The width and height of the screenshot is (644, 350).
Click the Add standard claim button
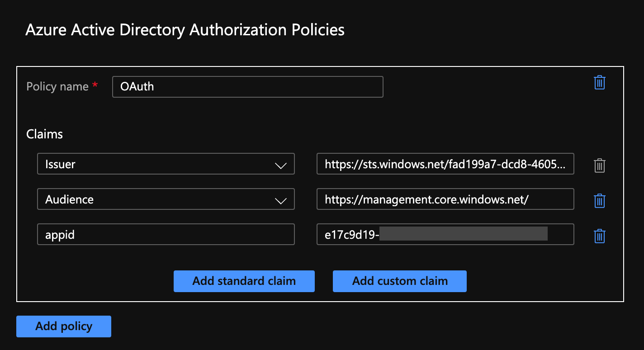(x=244, y=281)
